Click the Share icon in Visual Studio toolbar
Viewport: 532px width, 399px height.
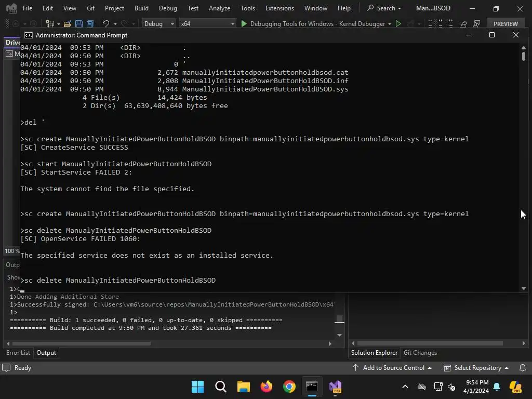[463, 24]
